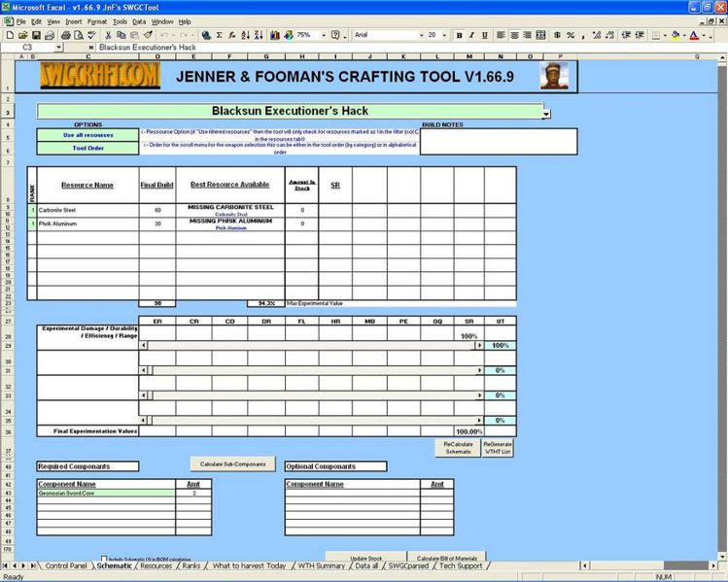Toggle the Include Schematic in BOM checkbox
The width and height of the screenshot is (728, 582).
tap(105, 559)
